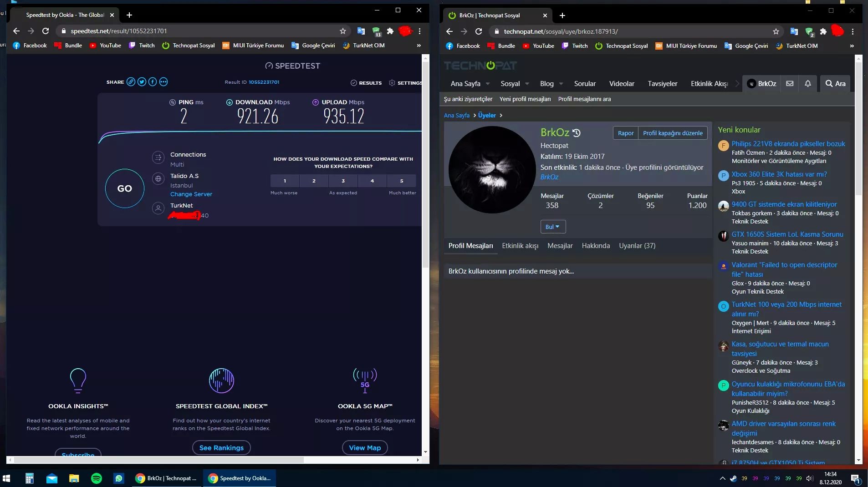Image resolution: width=868 pixels, height=487 pixels.
Task: Rate download speed as 4
Action: pyautogui.click(x=373, y=181)
